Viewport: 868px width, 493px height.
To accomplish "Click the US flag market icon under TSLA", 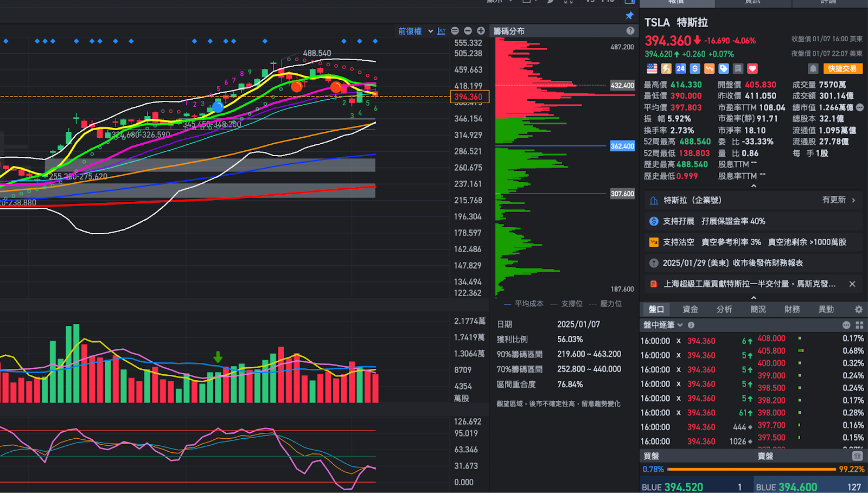I will pyautogui.click(x=652, y=68).
